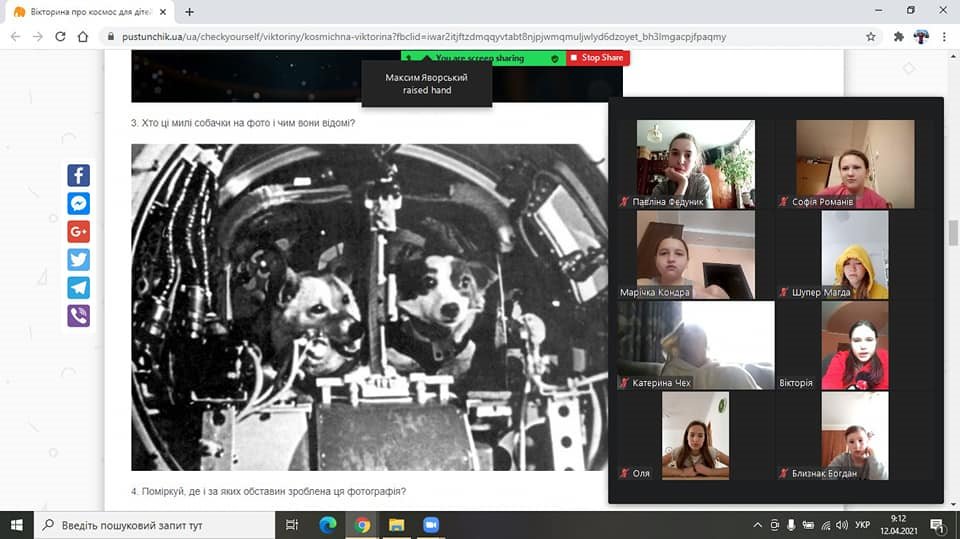960x539 pixels.
Task: Select Шупер Магда video tile
Action: pyautogui.click(x=855, y=255)
